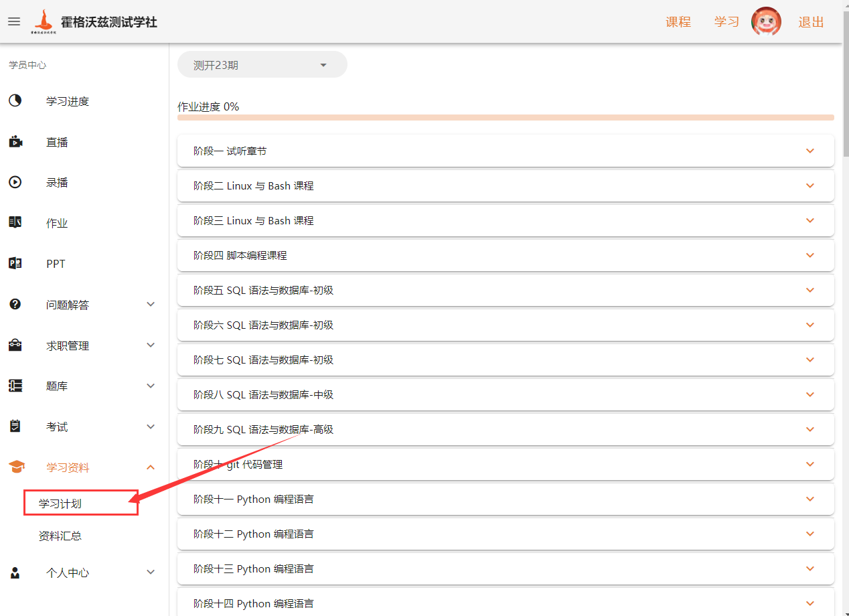Image resolution: width=849 pixels, height=616 pixels.
Task: Click the 霍格沃兹测试学社 title
Action: 109,22
